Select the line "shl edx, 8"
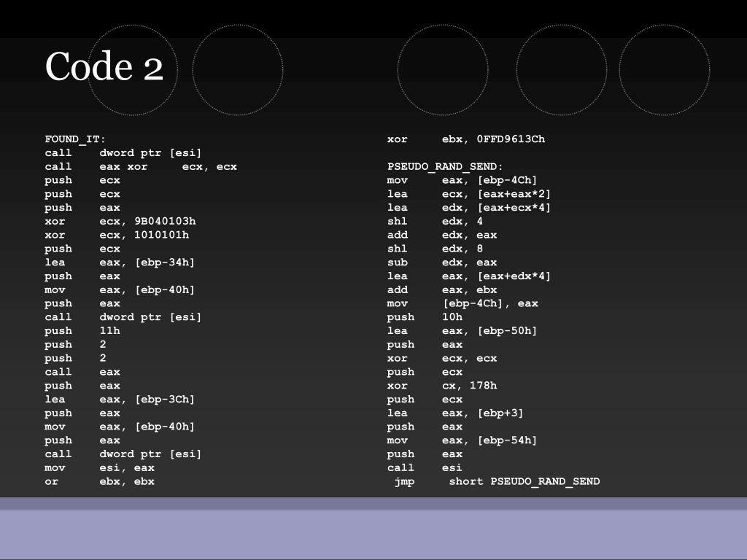The height and width of the screenshot is (560, 747). click(x=435, y=249)
